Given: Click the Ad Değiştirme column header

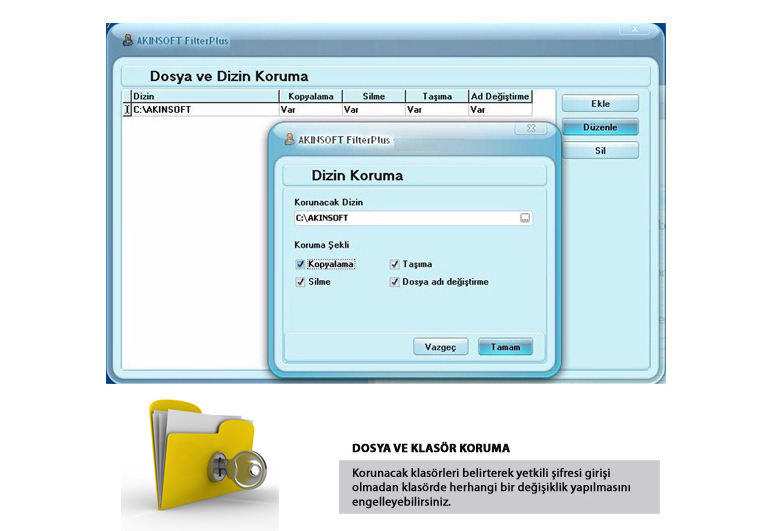Looking at the screenshot, I should [x=500, y=97].
